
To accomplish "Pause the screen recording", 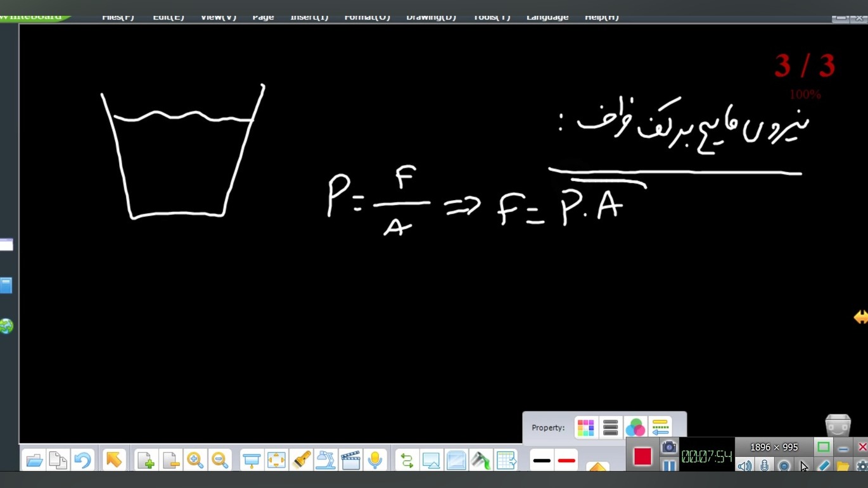I will [668, 466].
